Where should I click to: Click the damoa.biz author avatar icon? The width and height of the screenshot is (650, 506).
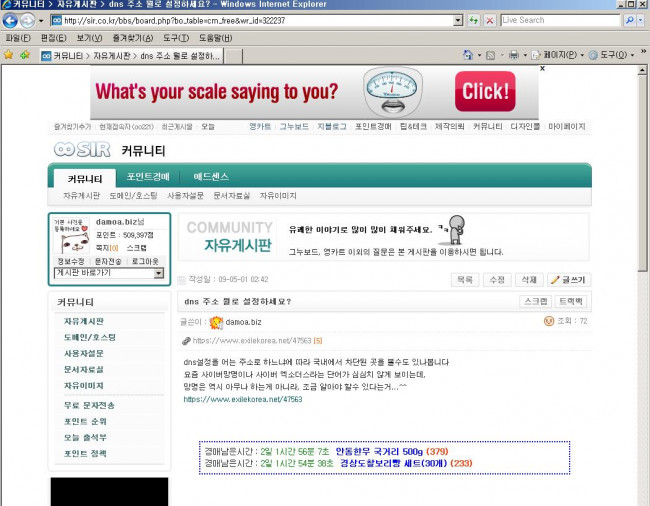pyautogui.click(x=215, y=321)
